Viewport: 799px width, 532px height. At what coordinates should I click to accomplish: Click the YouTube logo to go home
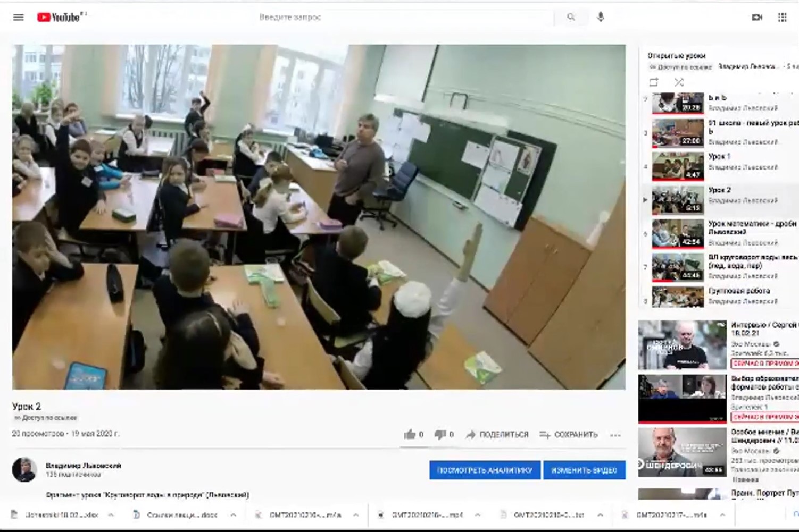tap(57, 16)
